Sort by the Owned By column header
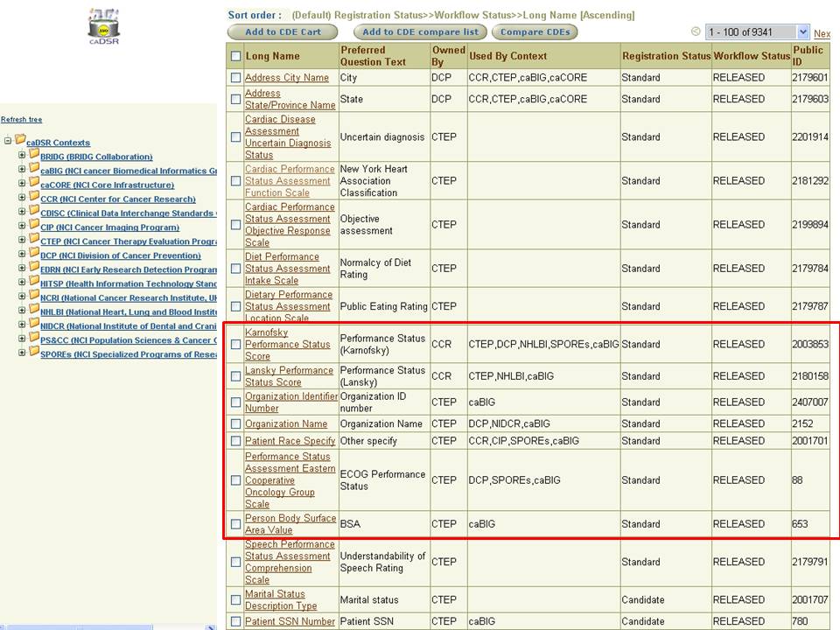 pos(448,56)
